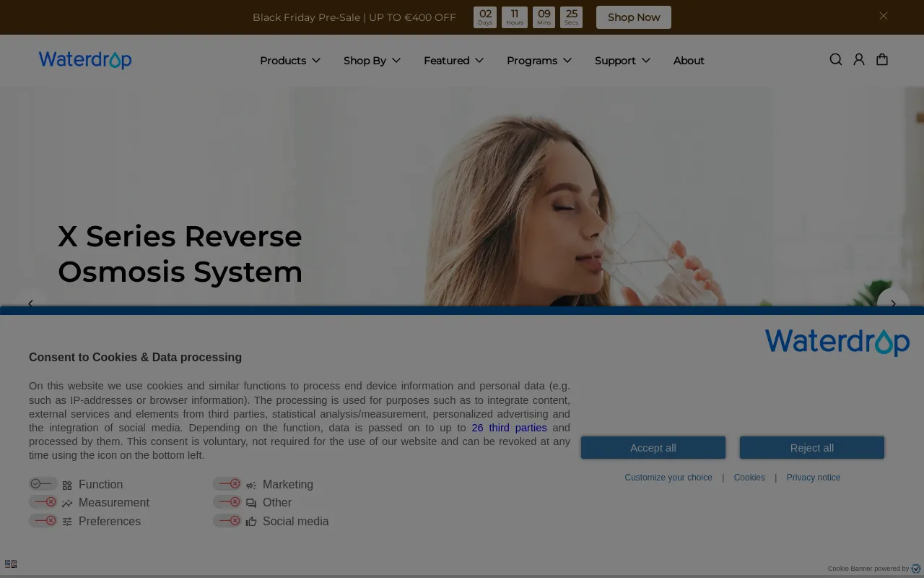Enable the Measurement cookies toggle
This screenshot has height=578, width=924.
43,502
